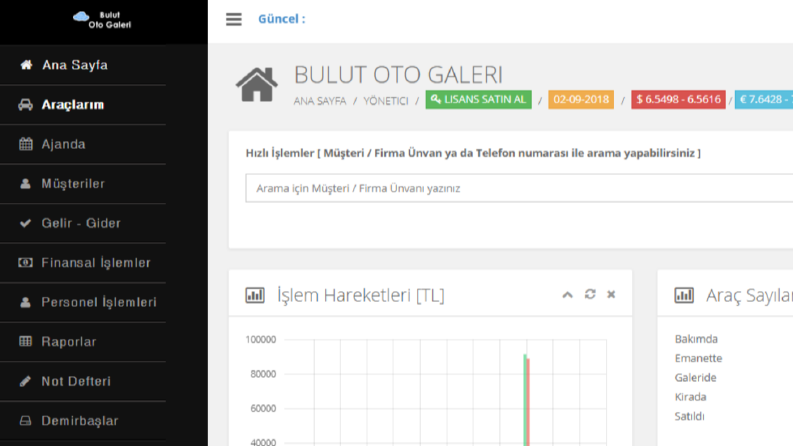This screenshot has height=446, width=793.
Task: Click the drive icon beside Demirbaşlar
Action: [25, 420]
